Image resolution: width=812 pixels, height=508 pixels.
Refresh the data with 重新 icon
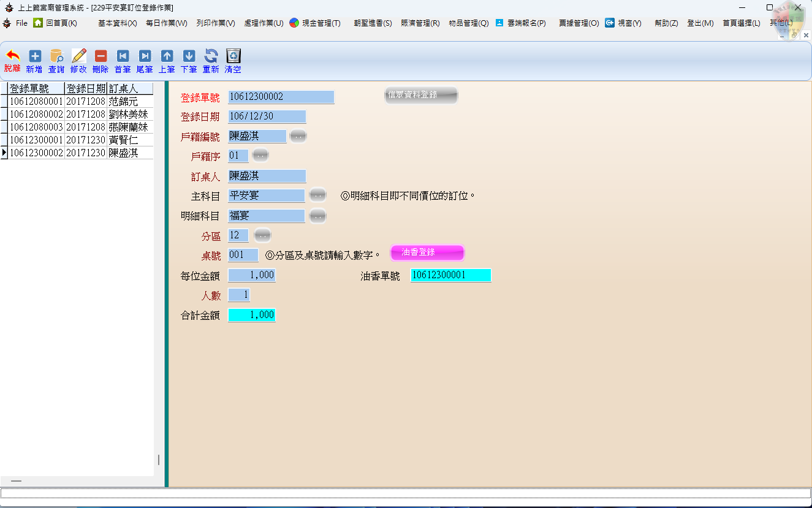click(x=211, y=56)
